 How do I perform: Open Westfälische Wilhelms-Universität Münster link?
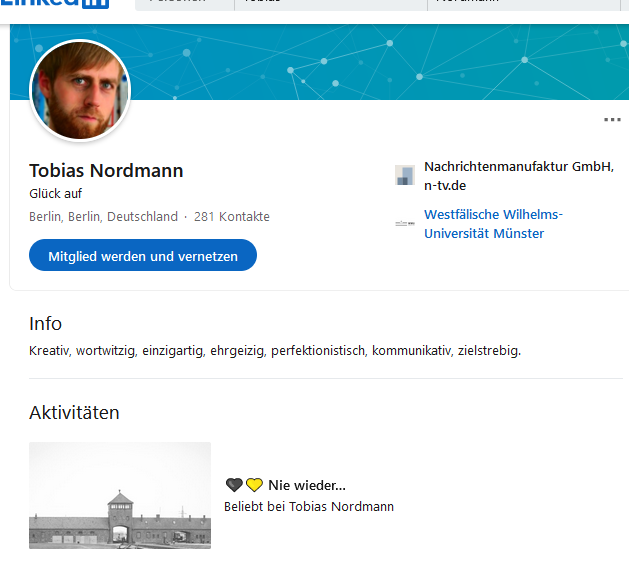point(493,224)
